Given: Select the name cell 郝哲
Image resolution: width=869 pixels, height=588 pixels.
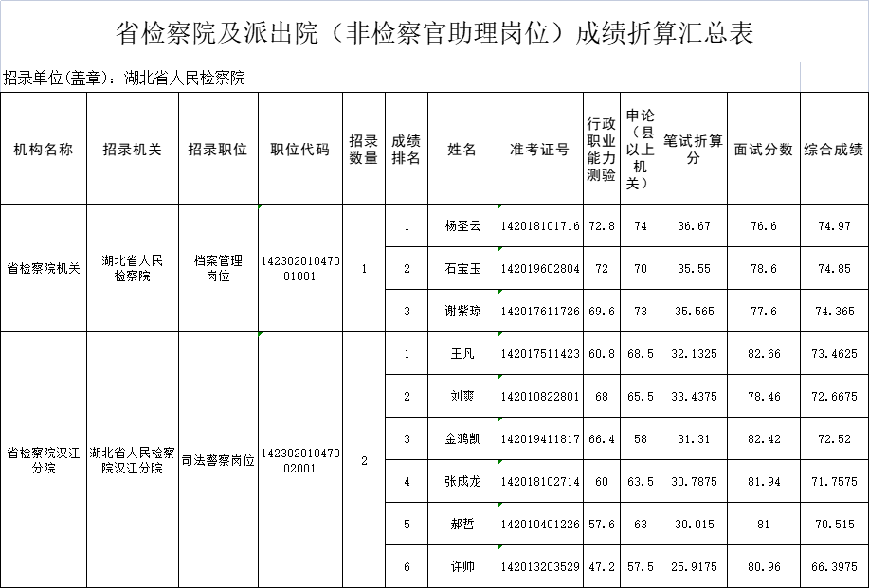Looking at the screenshot, I should click(462, 524).
